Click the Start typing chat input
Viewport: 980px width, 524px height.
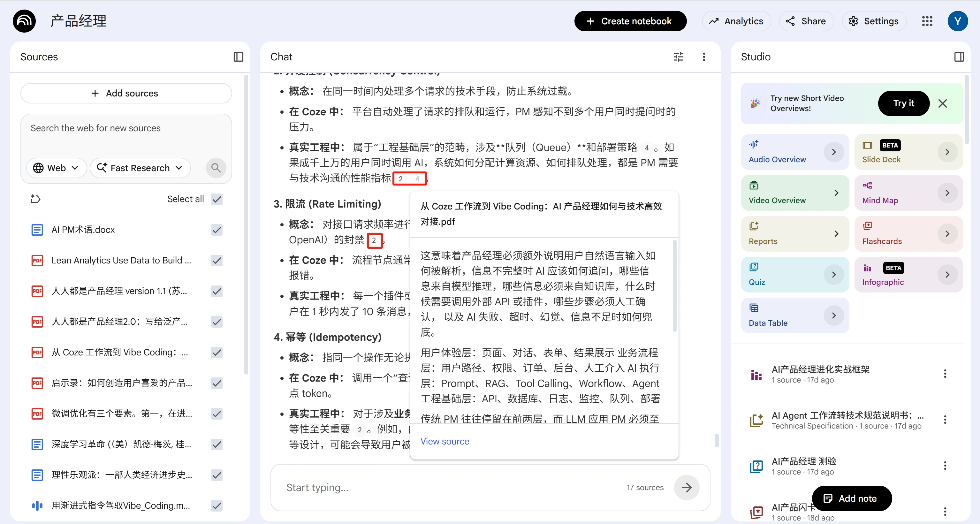click(453, 488)
